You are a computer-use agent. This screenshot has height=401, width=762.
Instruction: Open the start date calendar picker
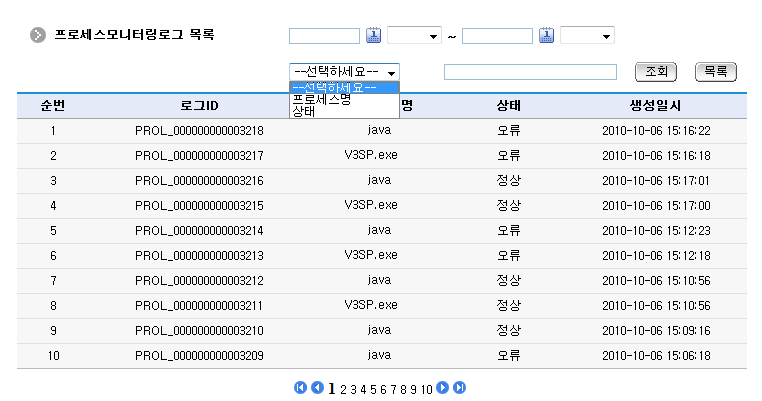(374, 36)
